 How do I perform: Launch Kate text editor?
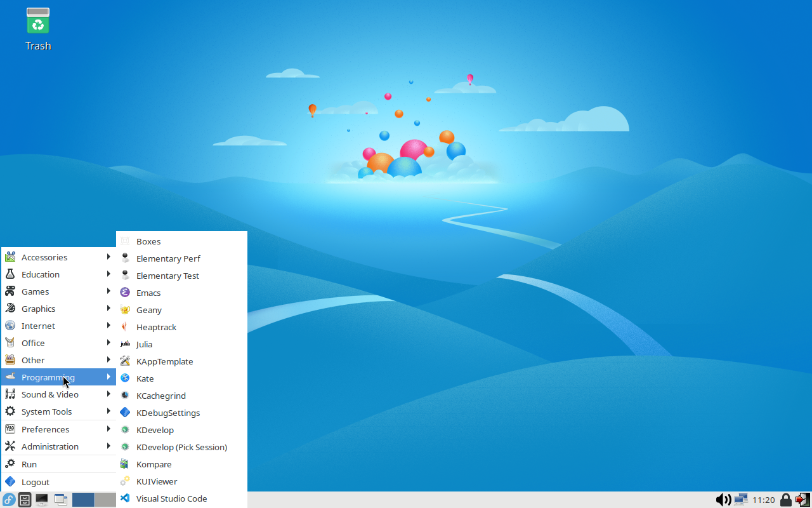point(181,378)
